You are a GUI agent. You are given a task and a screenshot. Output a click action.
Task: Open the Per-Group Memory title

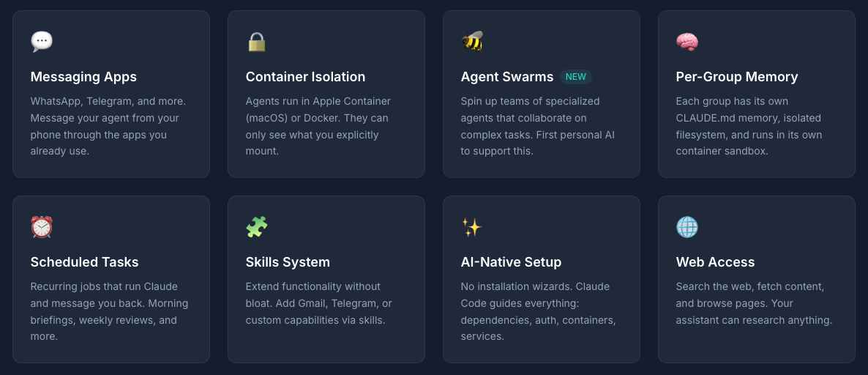[736, 77]
